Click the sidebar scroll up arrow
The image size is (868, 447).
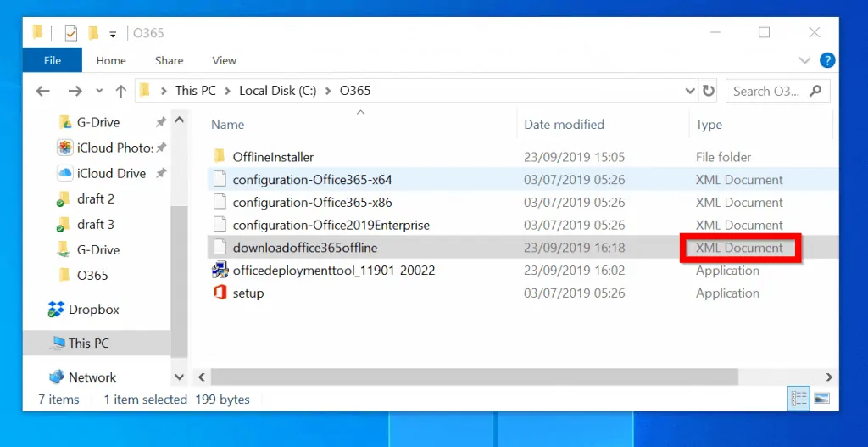(180, 120)
